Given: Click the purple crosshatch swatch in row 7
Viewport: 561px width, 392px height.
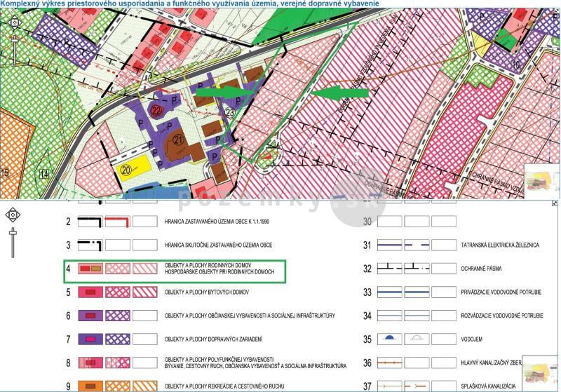Looking at the screenshot, I should [118, 339].
